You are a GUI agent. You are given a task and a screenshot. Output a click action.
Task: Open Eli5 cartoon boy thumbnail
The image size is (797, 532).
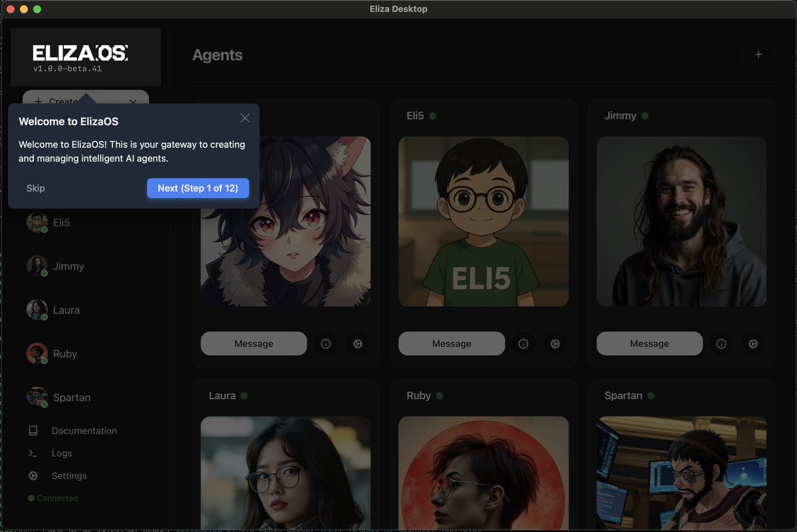pos(484,222)
